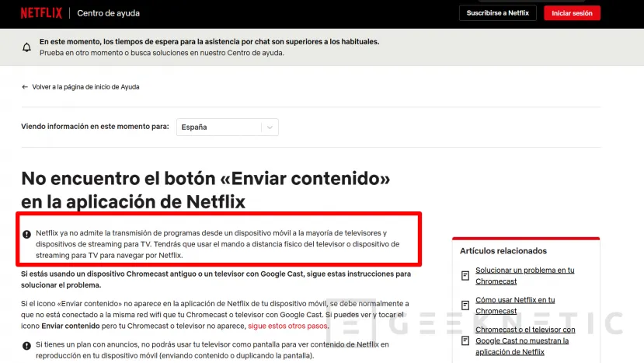The width and height of the screenshot is (644, 363).
Task: Click the warning icon beside Netflix ya no admite
Action: 26,234
